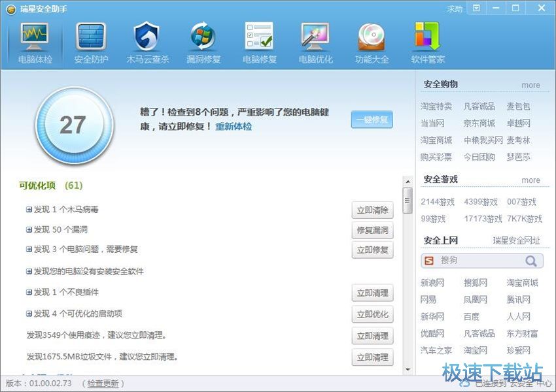
Task: Open the 今日团购 link
Action: (479, 157)
